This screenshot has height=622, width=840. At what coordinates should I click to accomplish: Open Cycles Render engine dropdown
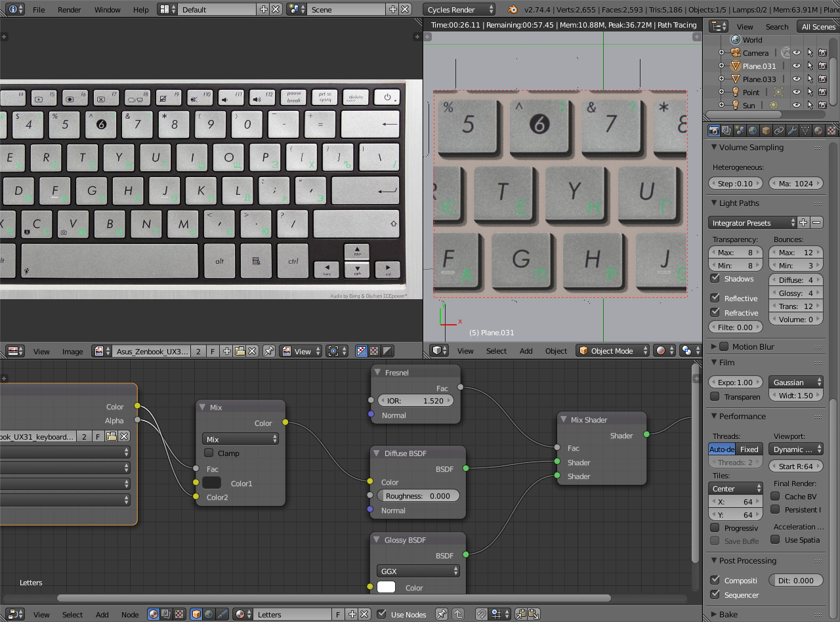click(x=459, y=9)
